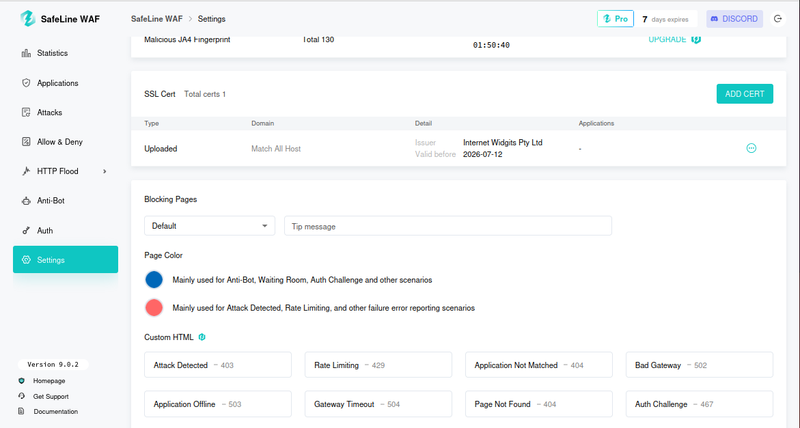Click the SafeLine WAF logo icon

click(x=28, y=18)
